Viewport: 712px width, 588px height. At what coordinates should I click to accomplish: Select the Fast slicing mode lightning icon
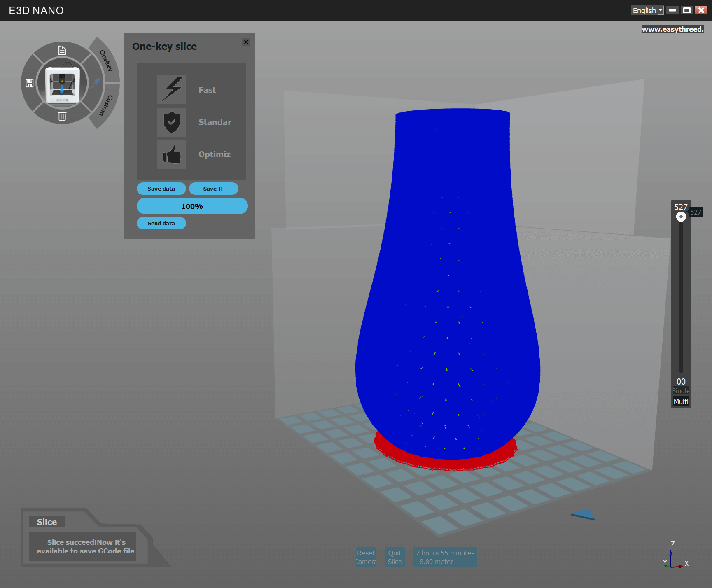[171, 89]
